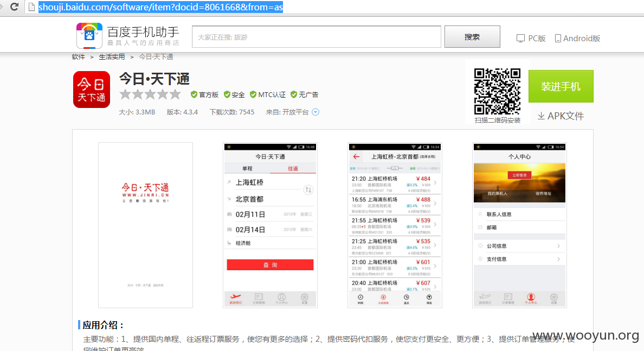Select the text 下载次数: 7545

232,112
